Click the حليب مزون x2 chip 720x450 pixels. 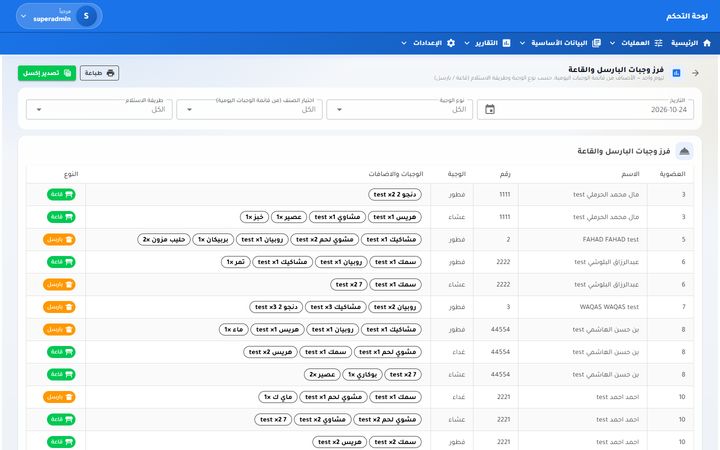164,239
